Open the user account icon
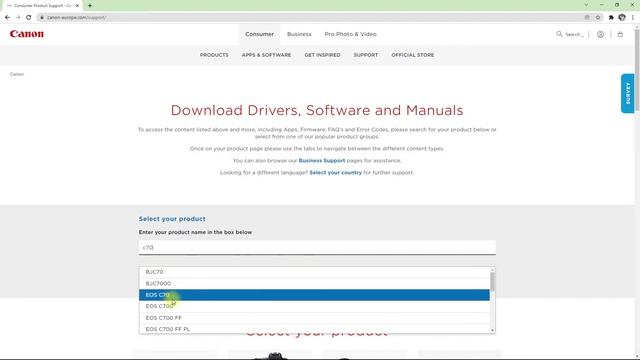Screen dimensions: 640x360 [x=600, y=34]
